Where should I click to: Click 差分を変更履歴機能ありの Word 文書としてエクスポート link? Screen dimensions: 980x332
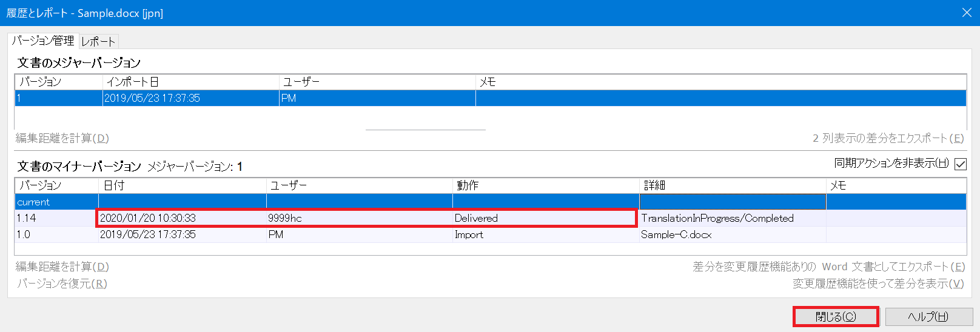pos(828,267)
